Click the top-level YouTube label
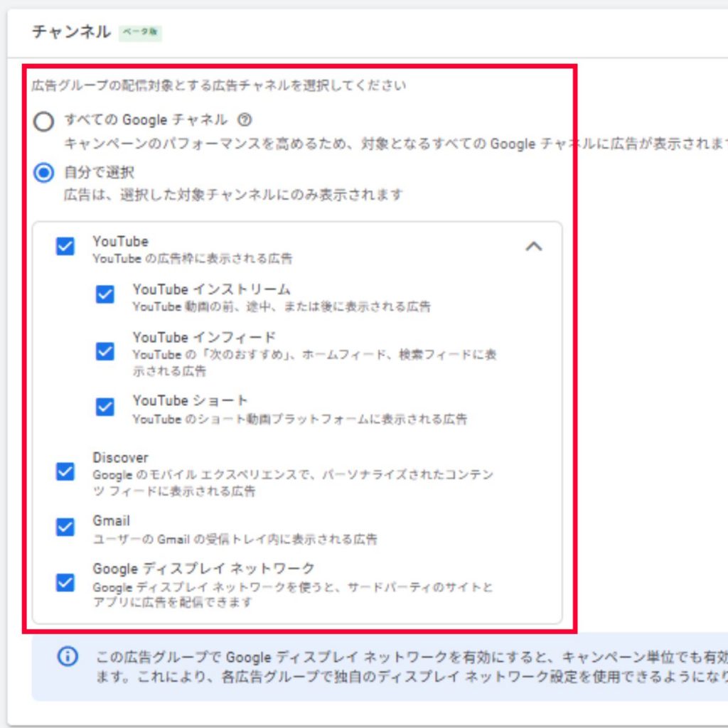The width and height of the screenshot is (728, 728). [x=121, y=242]
